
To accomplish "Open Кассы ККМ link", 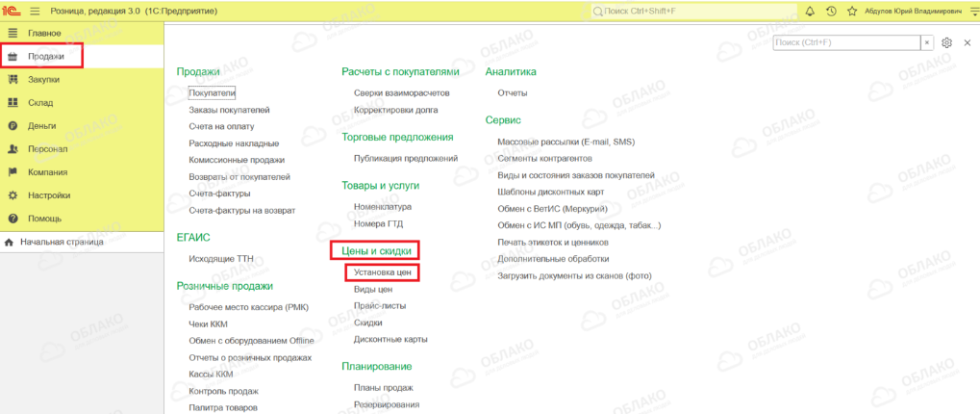I will point(211,375).
